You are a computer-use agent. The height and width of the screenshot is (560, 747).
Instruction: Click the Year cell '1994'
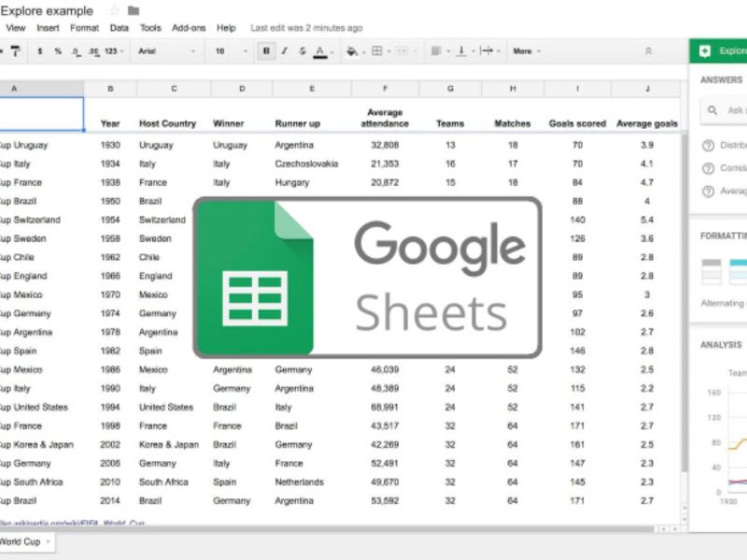[110, 407]
